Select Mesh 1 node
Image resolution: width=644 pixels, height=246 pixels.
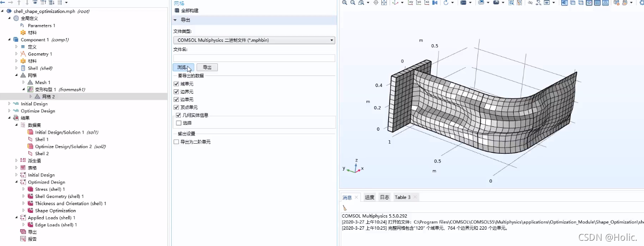coord(42,83)
